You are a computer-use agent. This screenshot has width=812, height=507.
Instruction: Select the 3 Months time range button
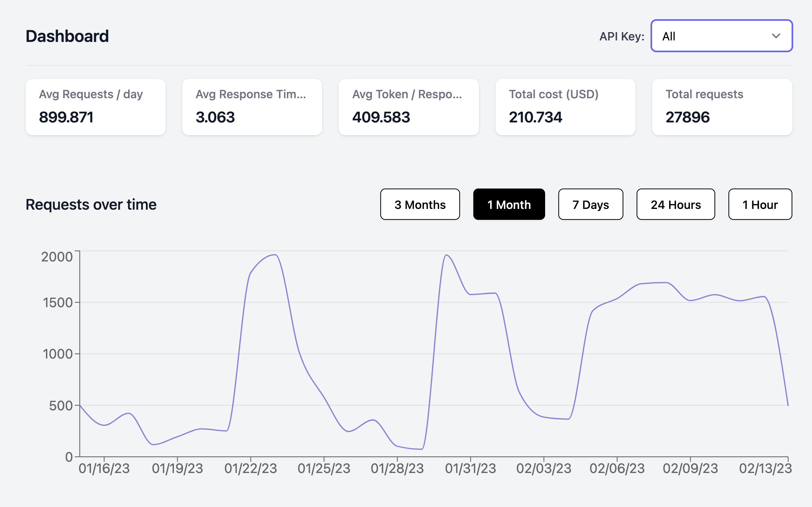420,204
